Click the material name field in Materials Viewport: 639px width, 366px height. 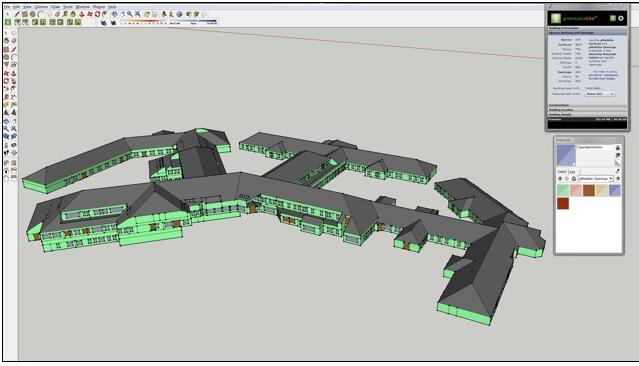pos(595,148)
